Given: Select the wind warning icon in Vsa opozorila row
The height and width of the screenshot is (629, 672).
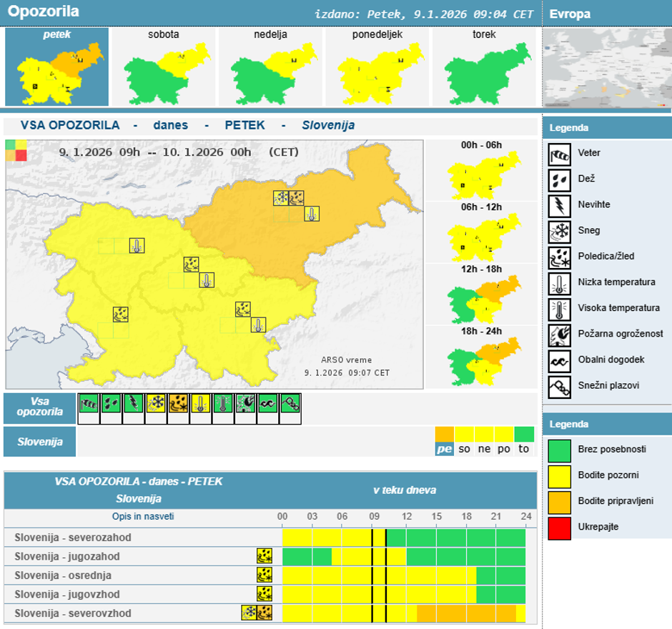Looking at the screenshot, I should pyautogui.click(x=89, y=404).
